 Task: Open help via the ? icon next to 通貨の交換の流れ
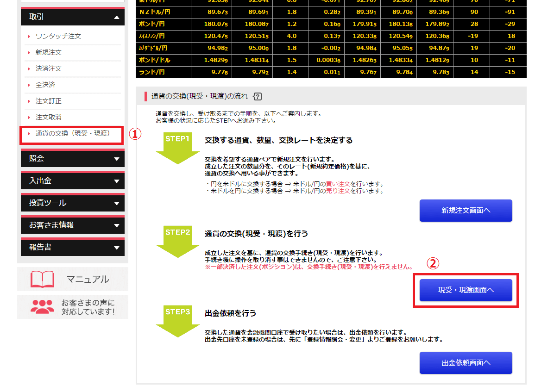click(x=257, y=96)
